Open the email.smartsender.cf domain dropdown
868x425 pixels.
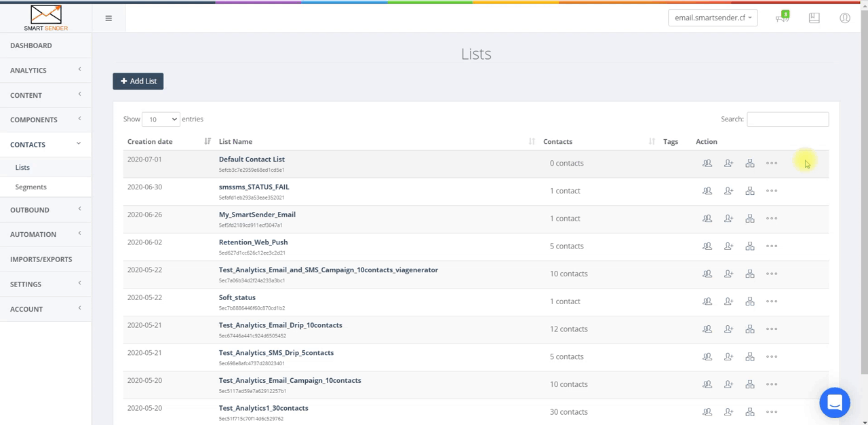pyautogui.click(x=713, y=18)
